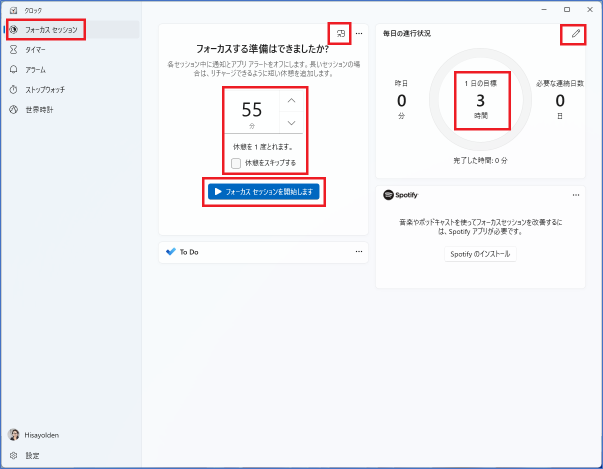Viewport: 603px width, 469px height.
Task: Open the focus session card ellipsis menu
Action: 358,34
